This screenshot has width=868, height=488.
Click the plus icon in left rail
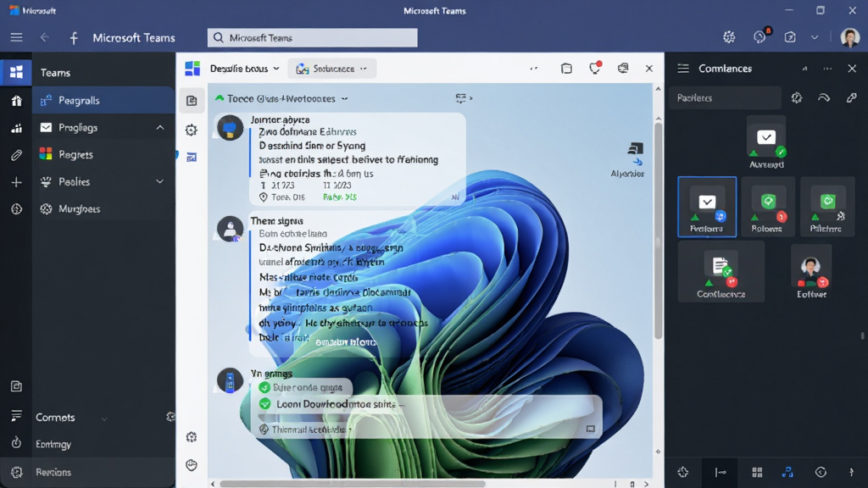tap(16, 182)
